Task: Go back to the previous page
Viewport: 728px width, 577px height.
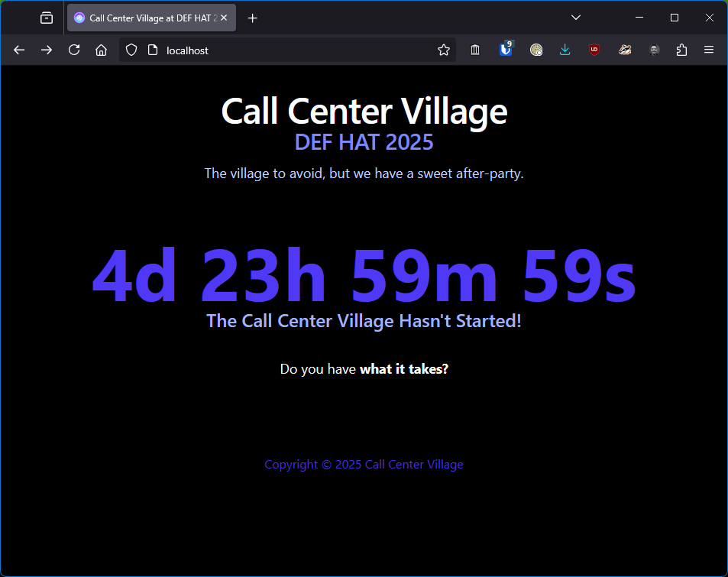Action: coord(19,50)
